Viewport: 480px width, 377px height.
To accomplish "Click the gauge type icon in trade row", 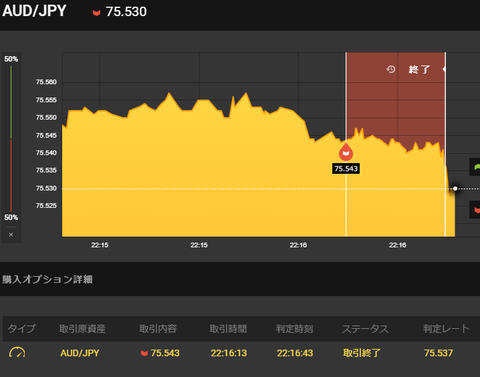I will 17,352.
